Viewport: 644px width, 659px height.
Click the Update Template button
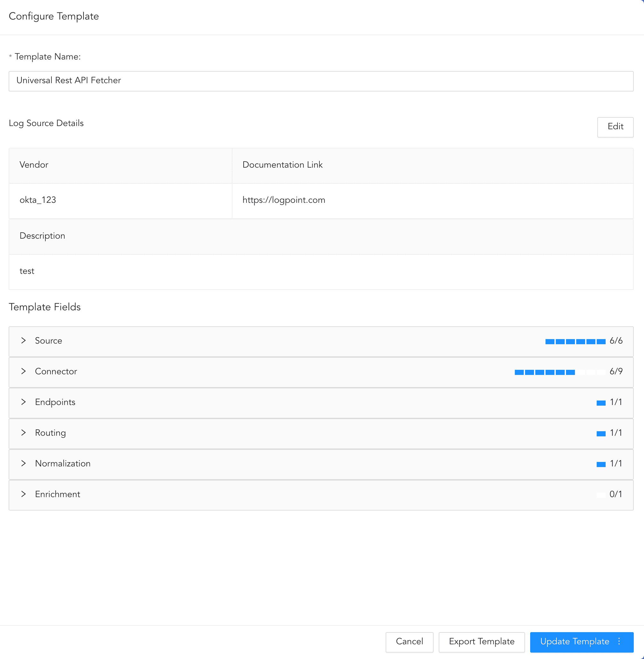[574, 641]
